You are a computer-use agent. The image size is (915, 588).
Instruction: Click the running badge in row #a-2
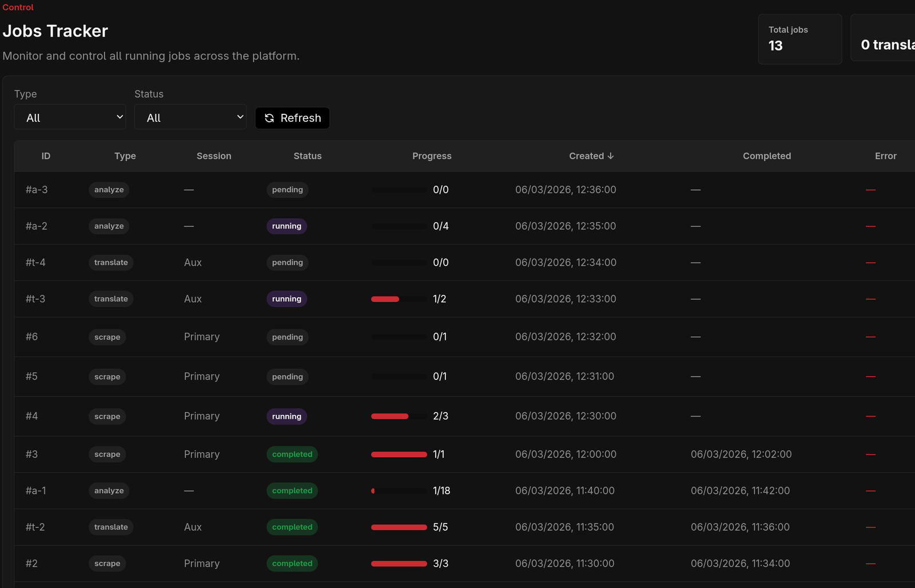[x=287, y=226]
